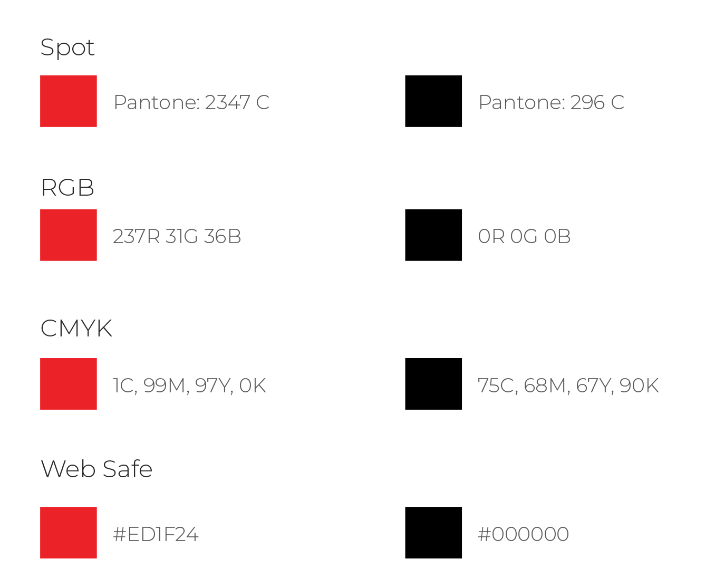Screen dimensions: 705x588
Task: Click the "1C, 99M, 97Y, 0K" text
Action: coord(189,385)
